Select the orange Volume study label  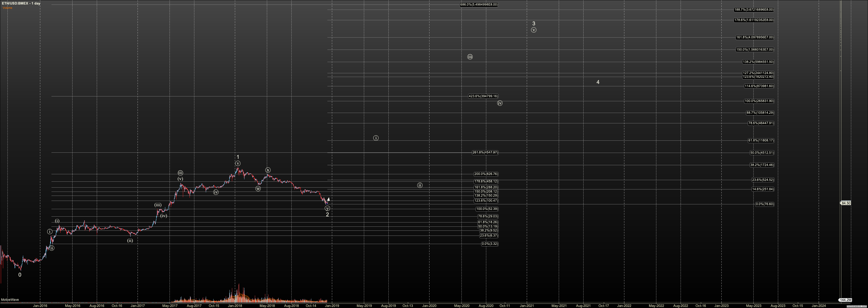tap(7, 8)
